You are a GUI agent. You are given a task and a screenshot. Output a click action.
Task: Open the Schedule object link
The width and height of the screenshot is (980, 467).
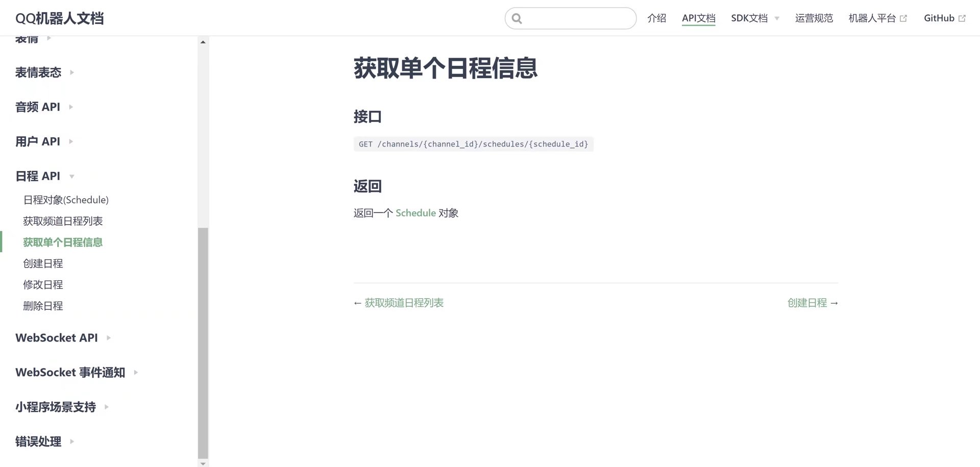coord(415,213)
